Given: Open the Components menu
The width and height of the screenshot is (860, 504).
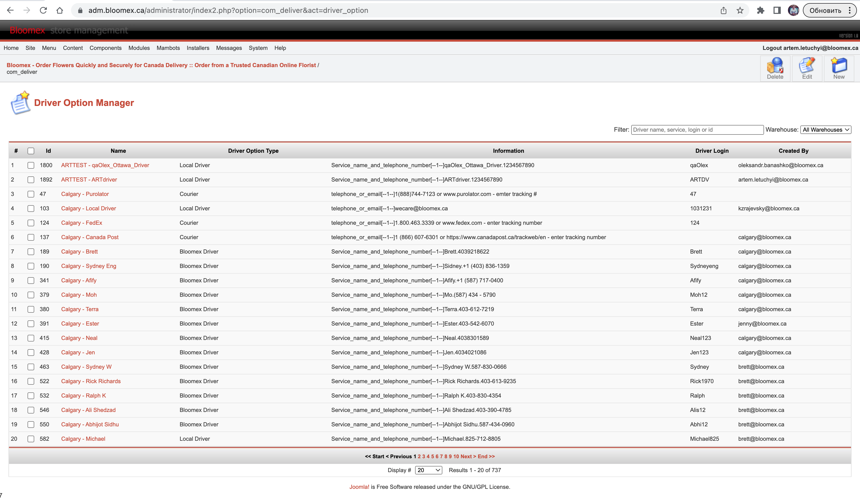Looking at the screenshot, I should pos(106,48).
